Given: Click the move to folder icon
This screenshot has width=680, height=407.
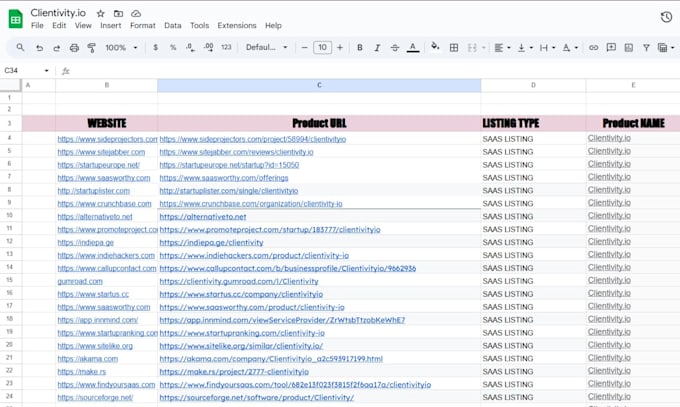Looking at the screenshot, I should [x=118, y=13].
